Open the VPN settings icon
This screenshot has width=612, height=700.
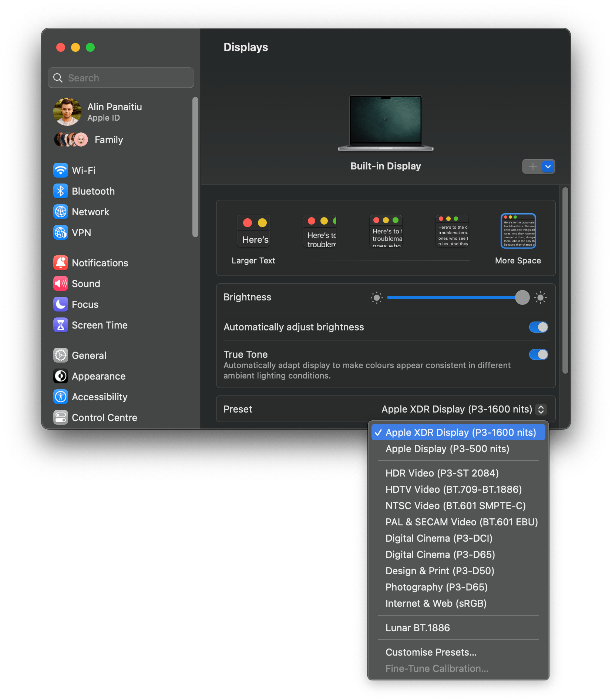click(x=61, y=232)
